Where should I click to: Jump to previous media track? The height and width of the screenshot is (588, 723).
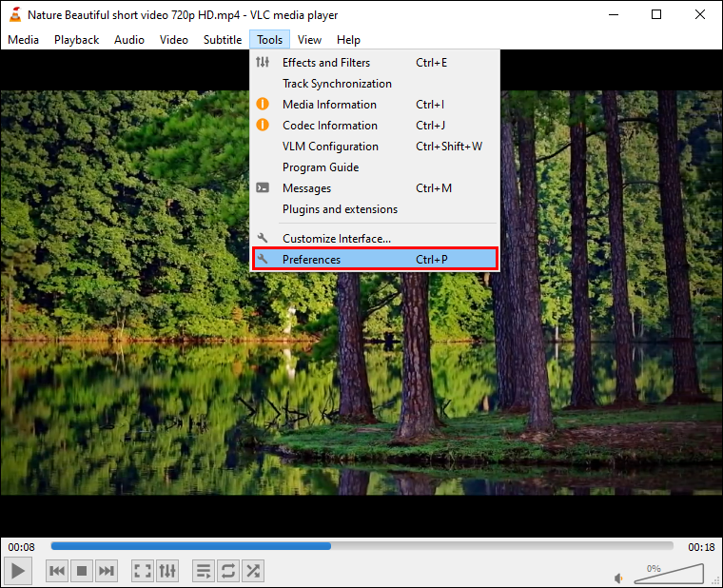click(57, 571)
